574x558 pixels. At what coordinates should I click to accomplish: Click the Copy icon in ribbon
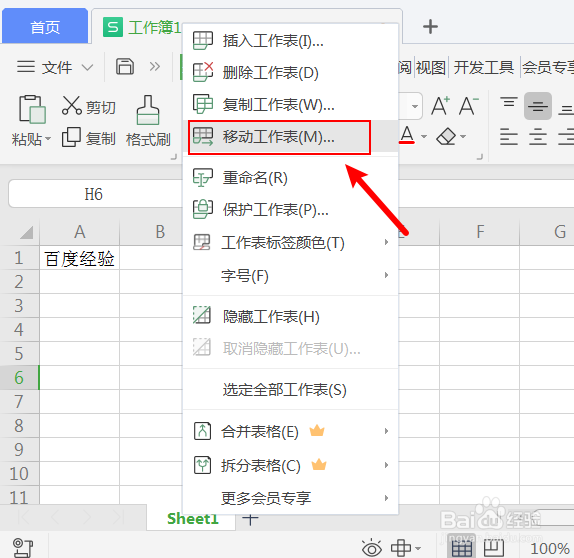pos(71,137)
